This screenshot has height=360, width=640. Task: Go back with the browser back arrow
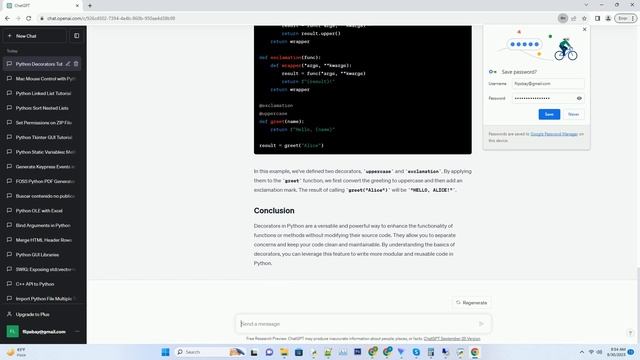coord(7,18)
